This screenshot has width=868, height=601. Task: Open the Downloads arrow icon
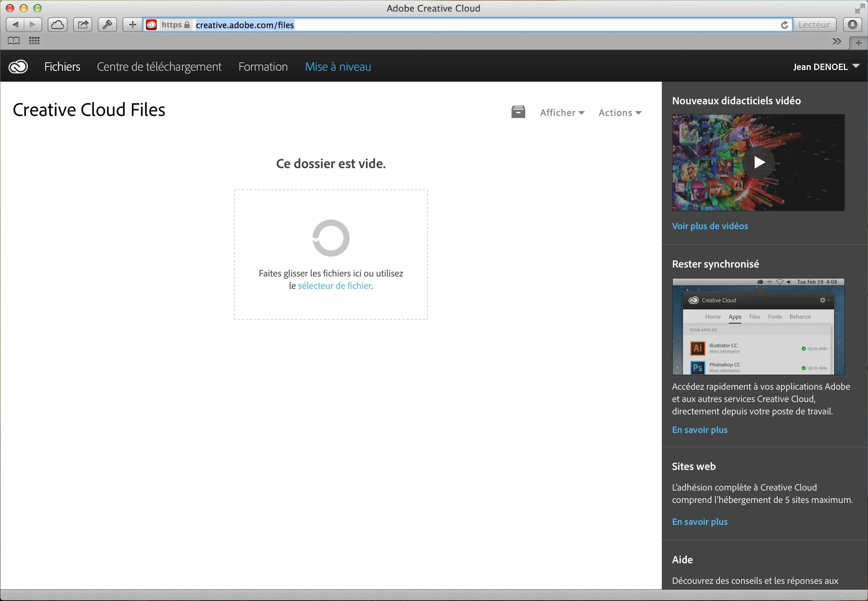[853, 25]
